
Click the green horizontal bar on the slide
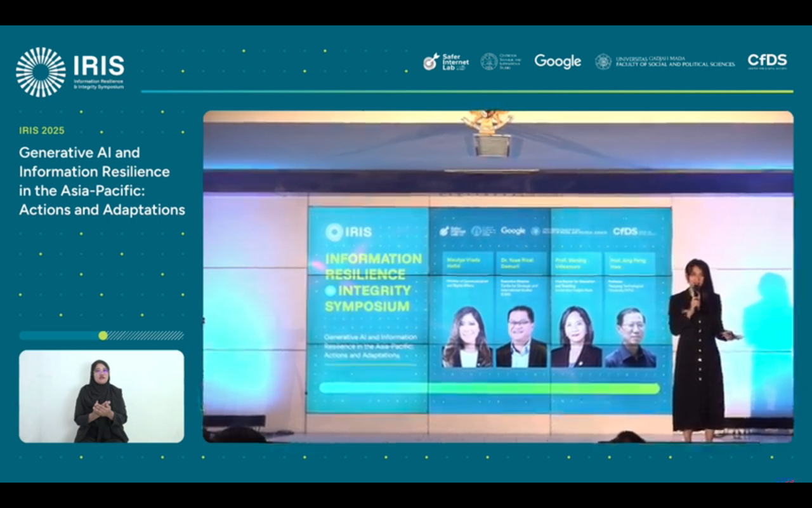coord(489,388)
